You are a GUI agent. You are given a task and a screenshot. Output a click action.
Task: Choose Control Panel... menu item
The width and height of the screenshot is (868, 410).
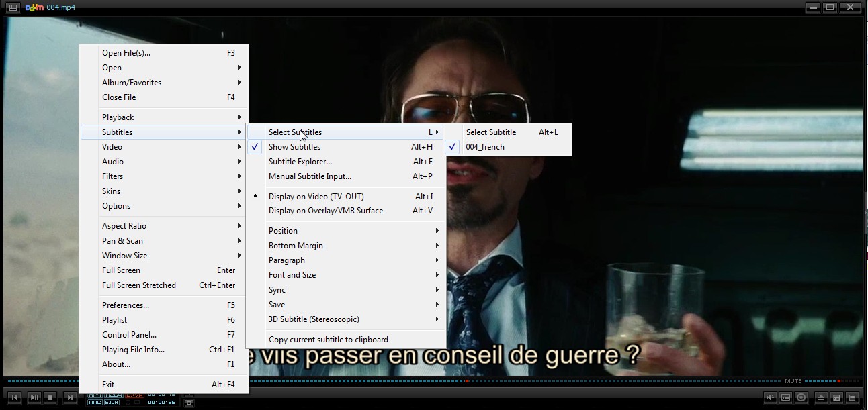[164, 335]
